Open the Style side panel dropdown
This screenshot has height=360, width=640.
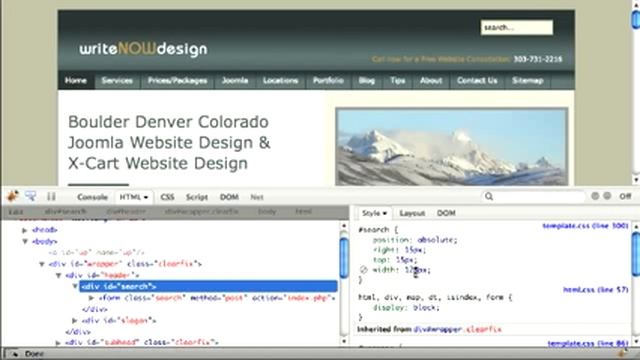374,213
